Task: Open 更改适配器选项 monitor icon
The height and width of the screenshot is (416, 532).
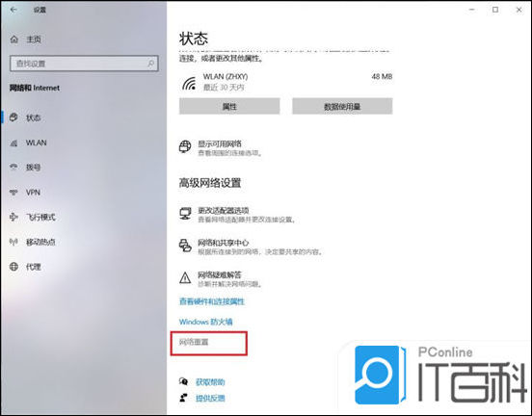Action: pos(185,214)
